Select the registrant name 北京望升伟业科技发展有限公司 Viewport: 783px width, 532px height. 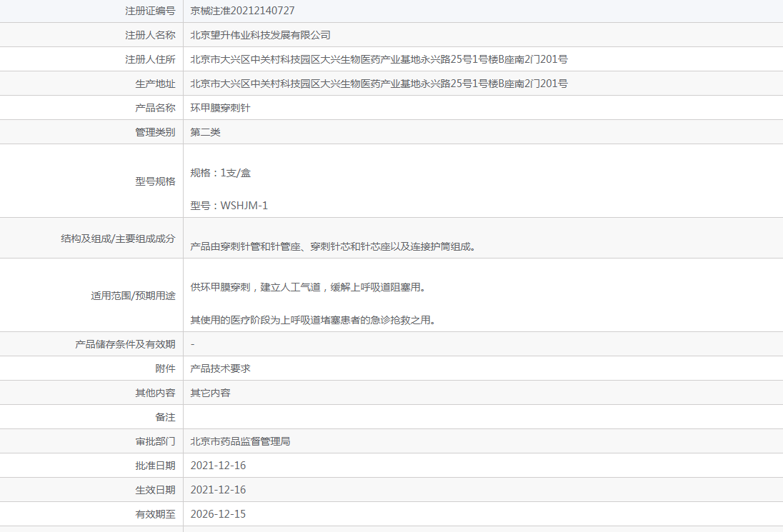(260, 35)
